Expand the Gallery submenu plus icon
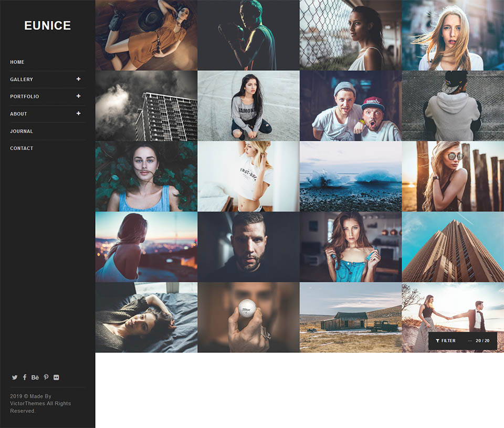504x428 pixels. (79, 79)
